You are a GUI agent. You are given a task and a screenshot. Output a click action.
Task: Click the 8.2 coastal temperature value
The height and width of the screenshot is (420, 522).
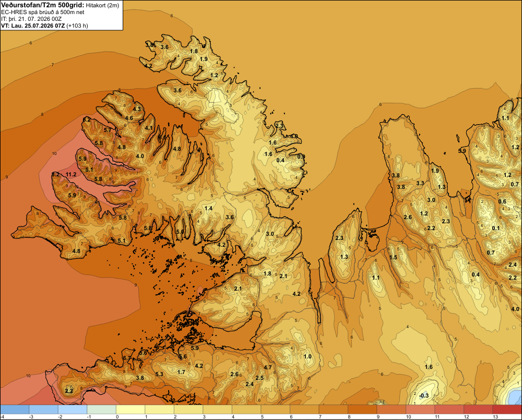pyautogui.click(x=56, y=174)
